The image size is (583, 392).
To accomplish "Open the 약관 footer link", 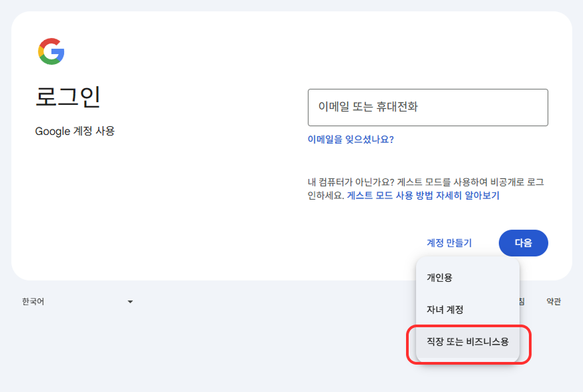I will point(553,302).
